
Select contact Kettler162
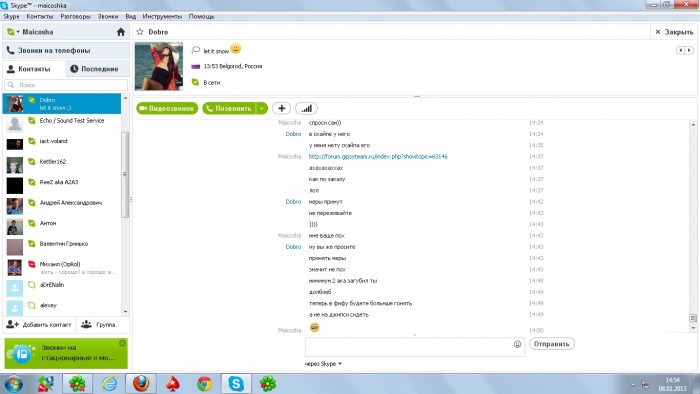tap(62, 165)
